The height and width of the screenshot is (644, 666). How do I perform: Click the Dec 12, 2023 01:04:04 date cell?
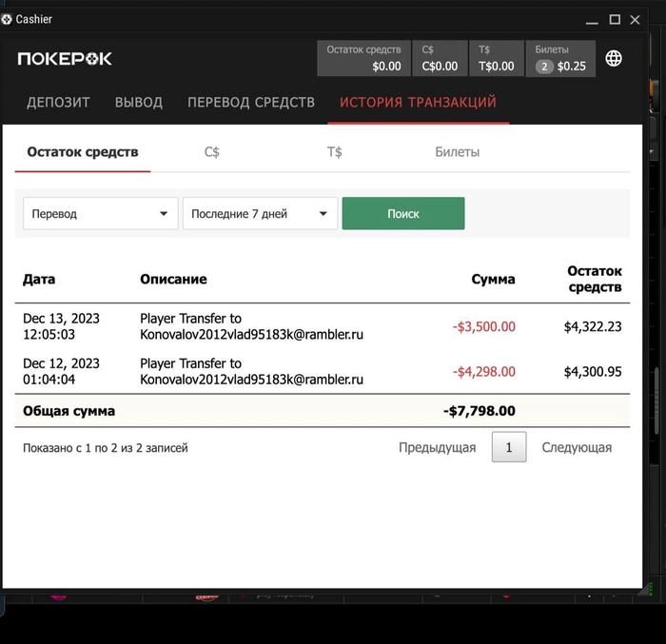(61, 371)
